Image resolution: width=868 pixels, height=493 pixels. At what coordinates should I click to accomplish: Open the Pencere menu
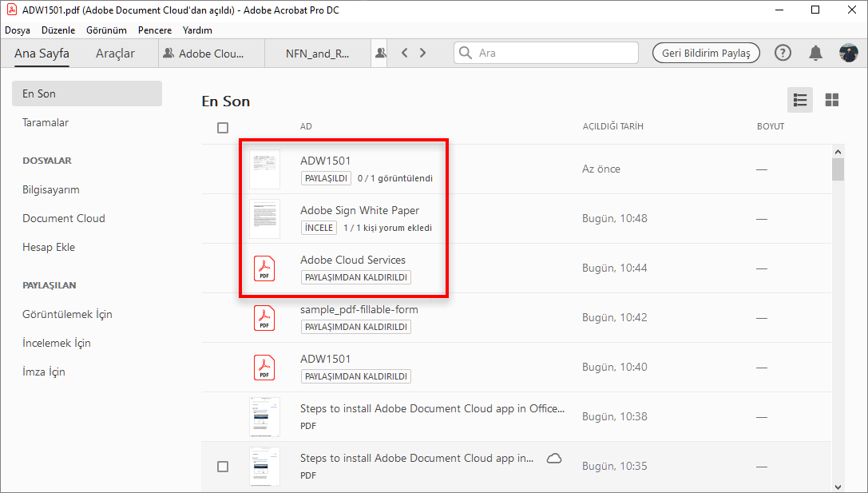[154, 30]
